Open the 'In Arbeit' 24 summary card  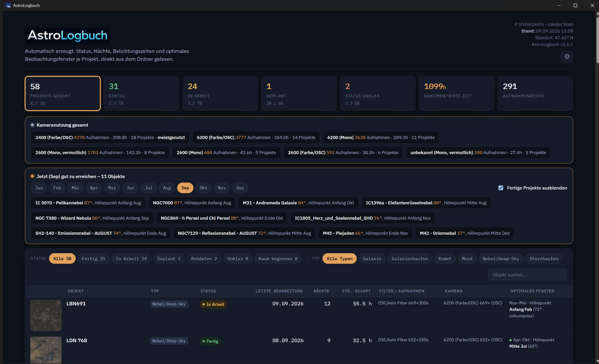click(x=220, y=93)
